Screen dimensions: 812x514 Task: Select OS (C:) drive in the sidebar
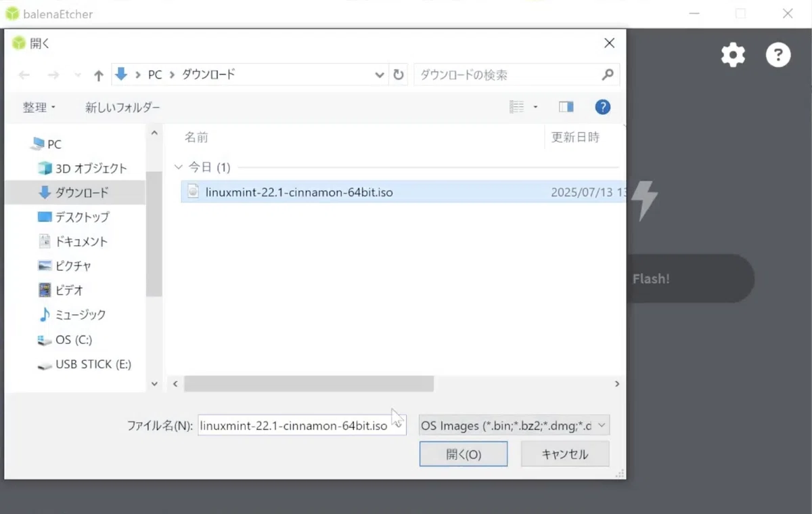tap(65, 339)
